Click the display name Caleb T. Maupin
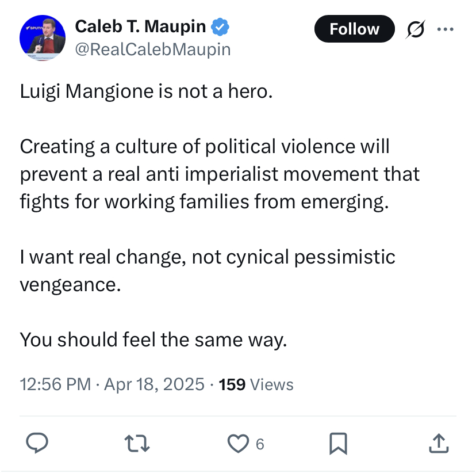 point(140,26)
